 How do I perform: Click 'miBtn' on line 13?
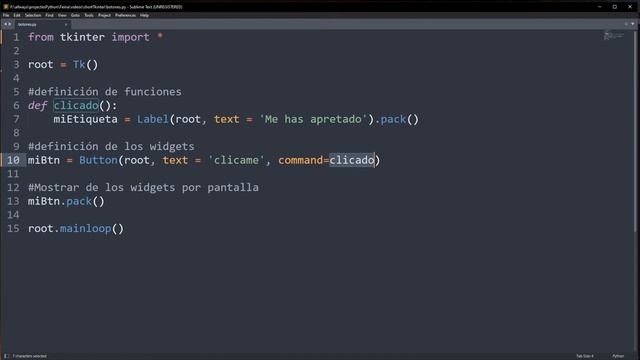(x=44, y=201)
